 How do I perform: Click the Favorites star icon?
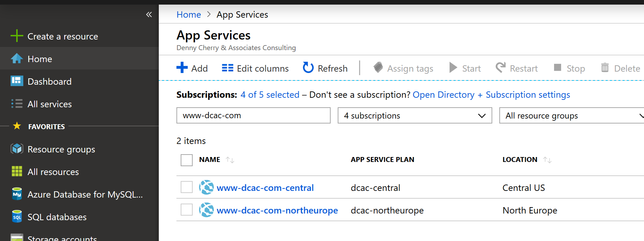pyautogui.click(x=17, y=126)
